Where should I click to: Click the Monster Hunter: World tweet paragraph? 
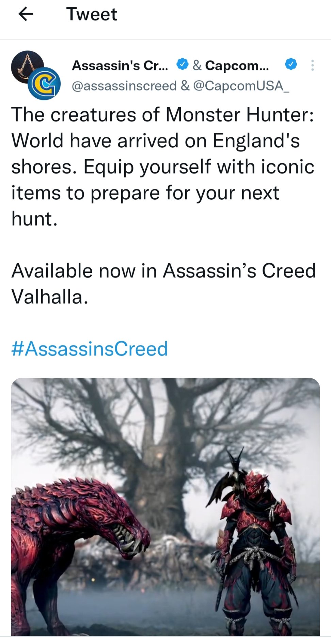(163, 153)
